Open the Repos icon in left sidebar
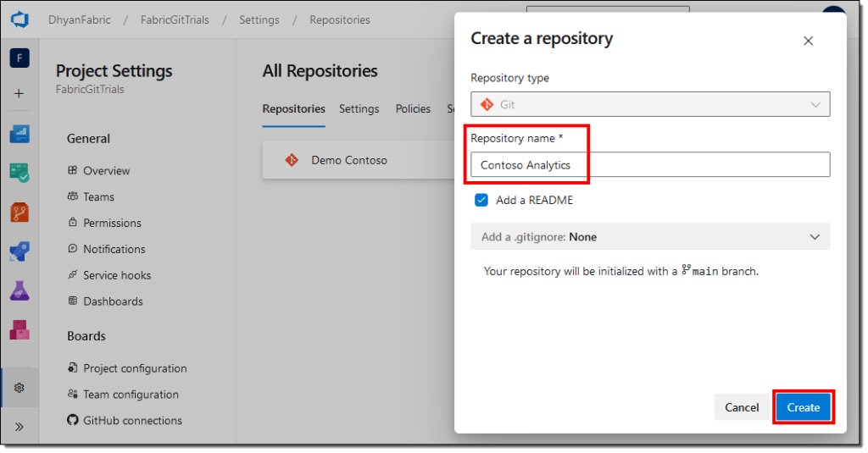This screenshot has height=453, width=868. [x=19, y=212]
